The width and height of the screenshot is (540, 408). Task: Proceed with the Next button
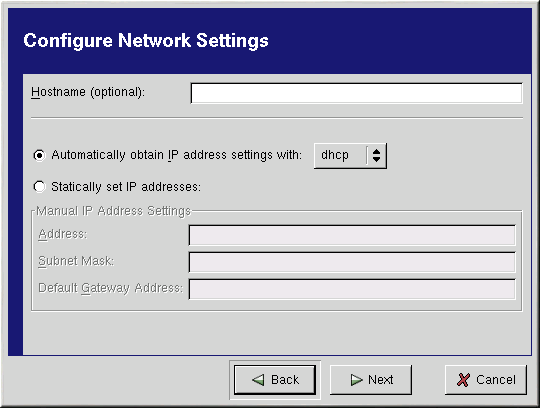(x=371, y=380)
